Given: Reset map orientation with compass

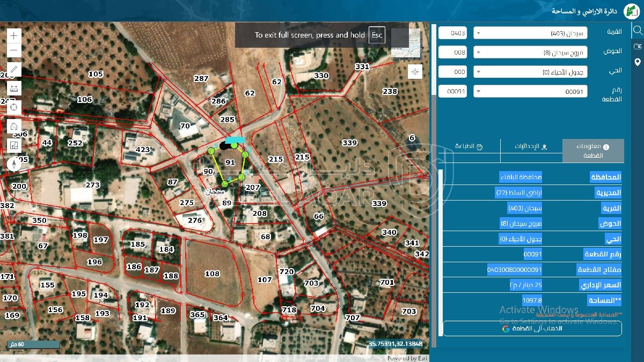Looking at the screenshot, I should click(14, 164).
